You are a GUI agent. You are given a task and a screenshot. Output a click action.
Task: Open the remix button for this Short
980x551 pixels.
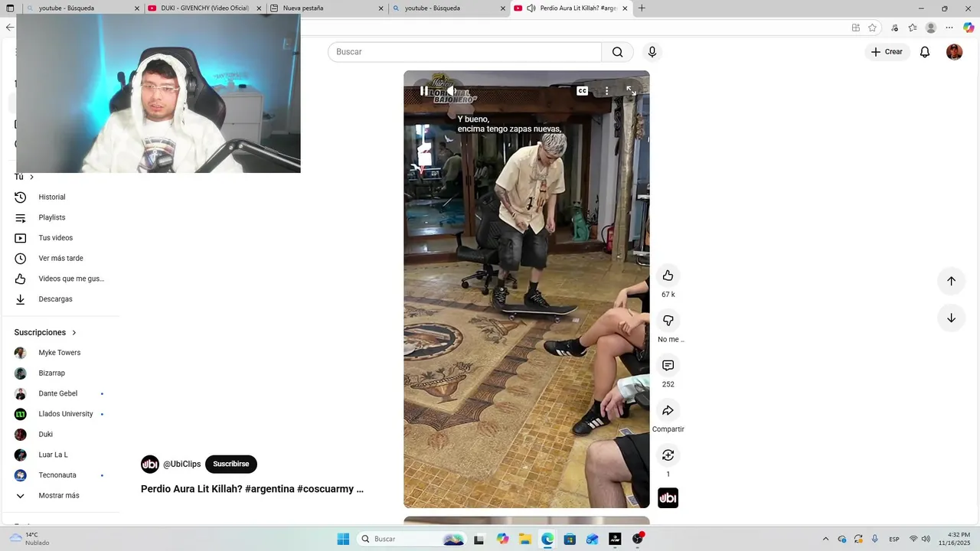(668, 455)
